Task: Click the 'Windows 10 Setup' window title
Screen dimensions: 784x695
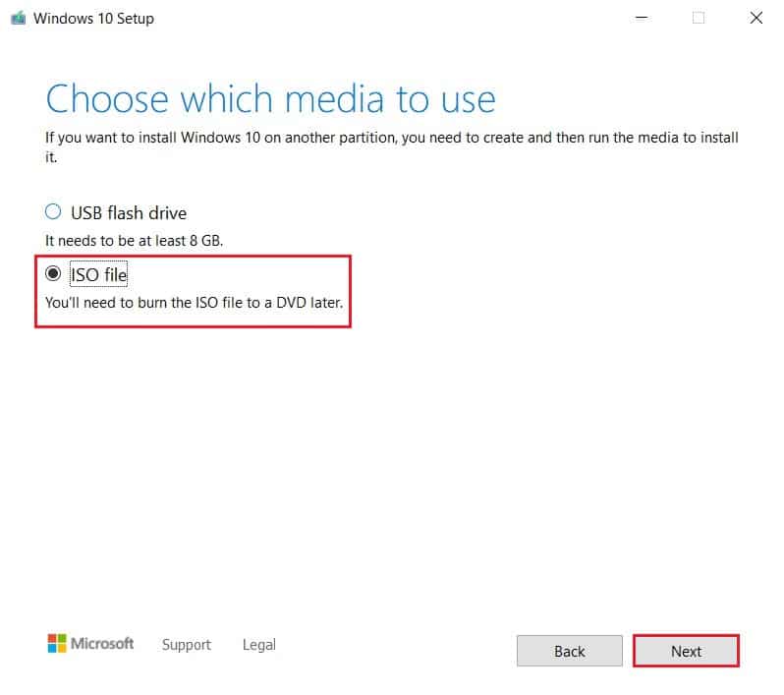Action: coord(93,19)
